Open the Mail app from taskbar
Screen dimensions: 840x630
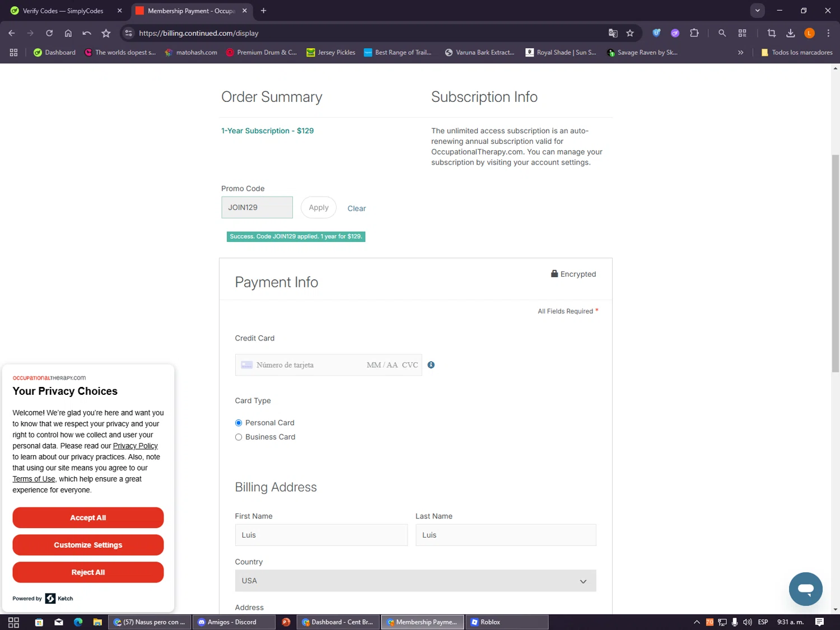coord(59,622)
